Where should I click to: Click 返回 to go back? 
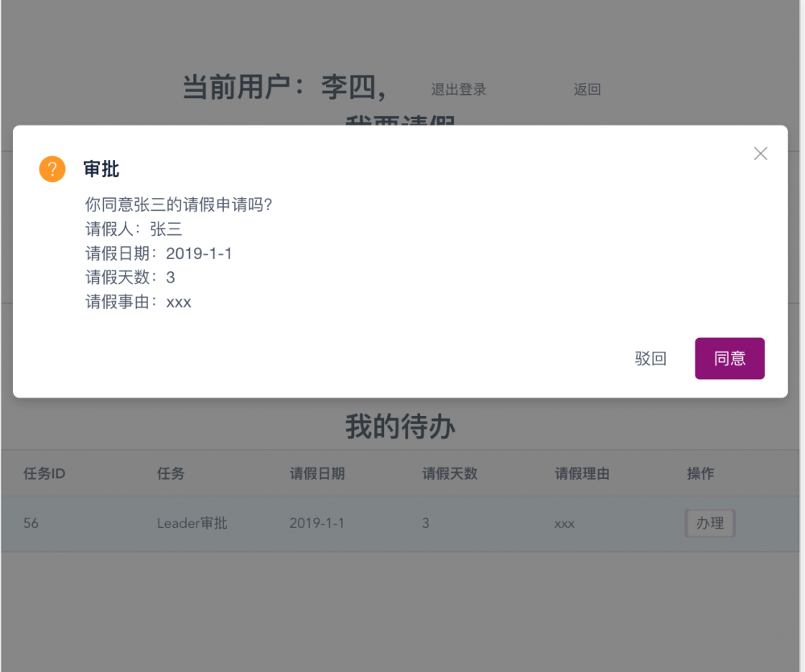tap(587, 89)
